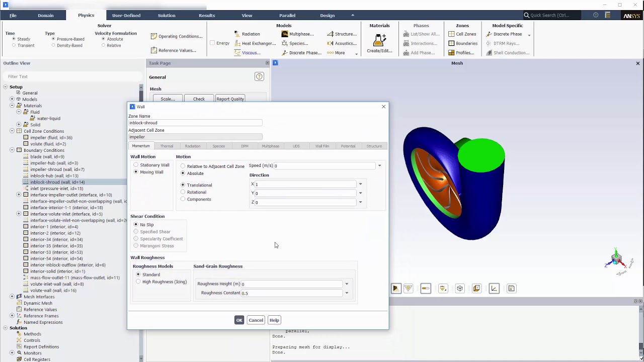Toggle the lighting/headlight triangle toolbar icon
This screenshot has width=644, height=362.
(409, 289)
